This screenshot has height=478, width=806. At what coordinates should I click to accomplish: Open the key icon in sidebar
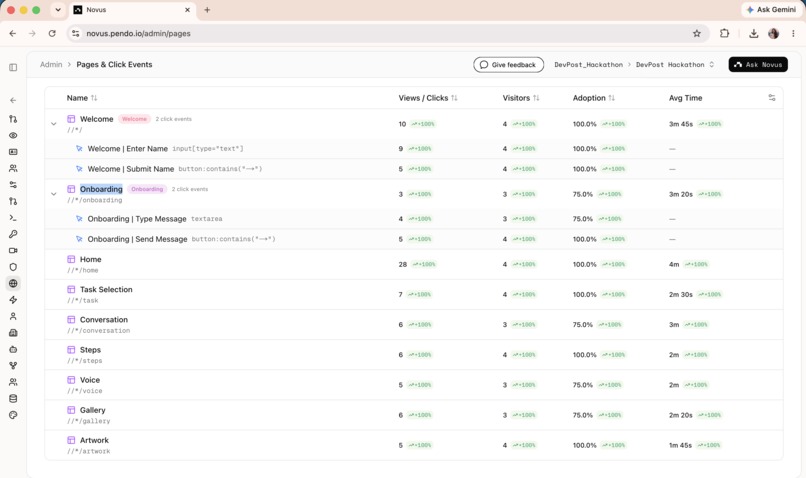13,234
